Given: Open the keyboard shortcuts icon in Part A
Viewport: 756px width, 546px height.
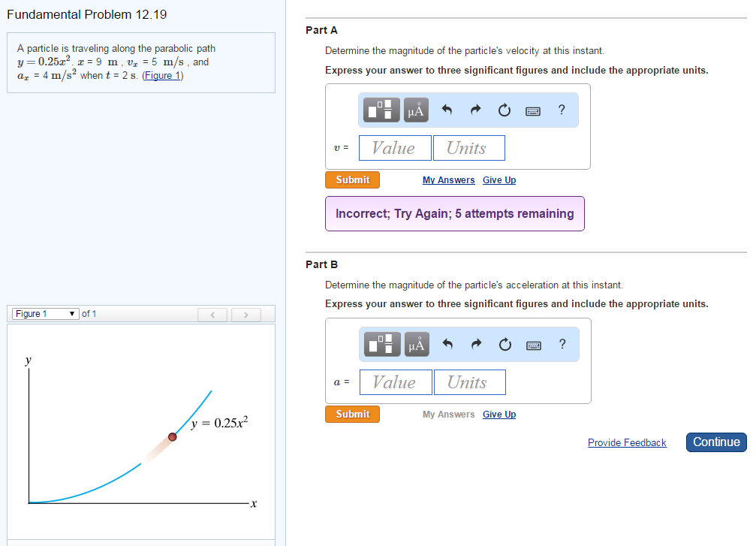Looking at the screenshot, I should pos(533,110).
